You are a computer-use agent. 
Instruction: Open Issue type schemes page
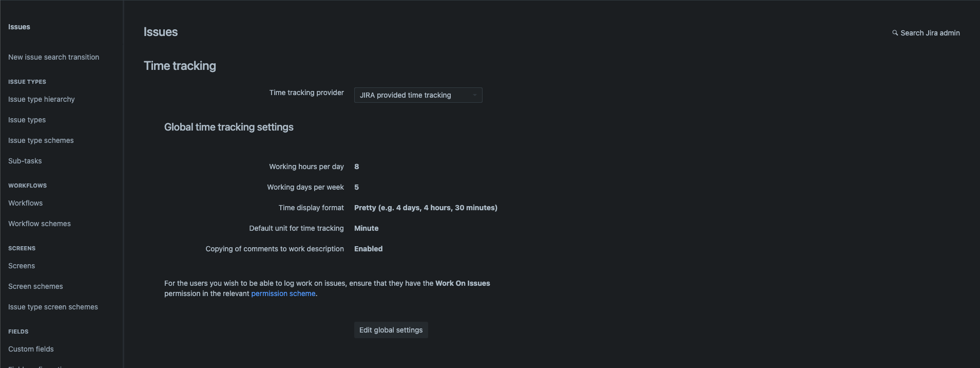(x=41, y=140)
